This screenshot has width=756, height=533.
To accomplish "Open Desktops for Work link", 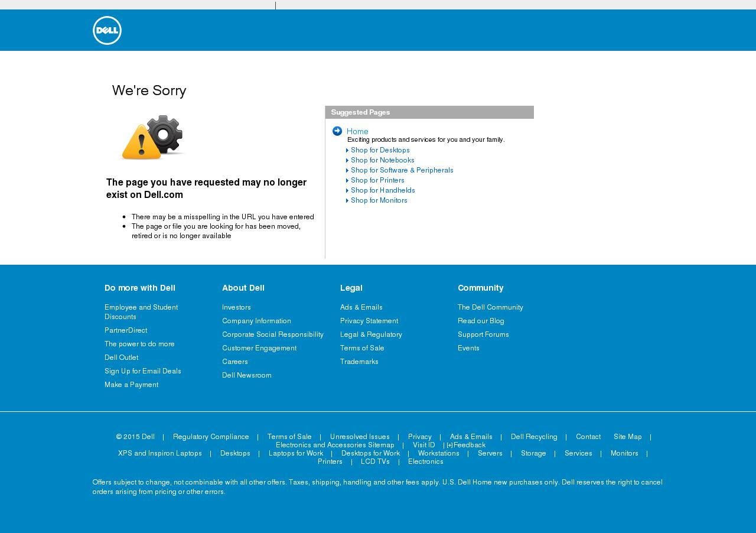I will [370, 453].
